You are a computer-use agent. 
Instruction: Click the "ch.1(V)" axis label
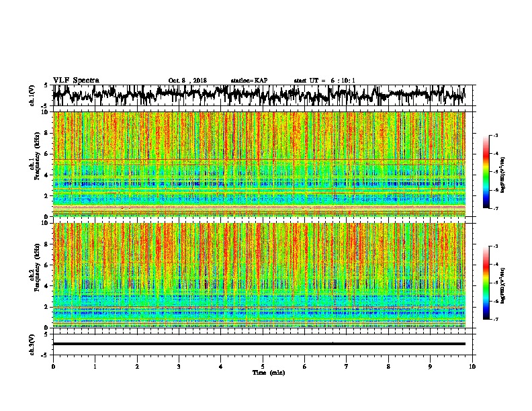[32, 95]
